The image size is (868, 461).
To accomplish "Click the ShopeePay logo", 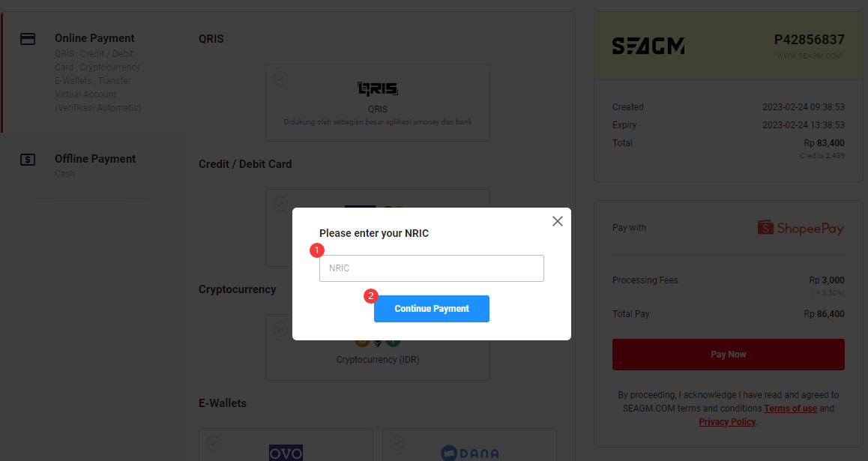I will [x=801, y=227].
